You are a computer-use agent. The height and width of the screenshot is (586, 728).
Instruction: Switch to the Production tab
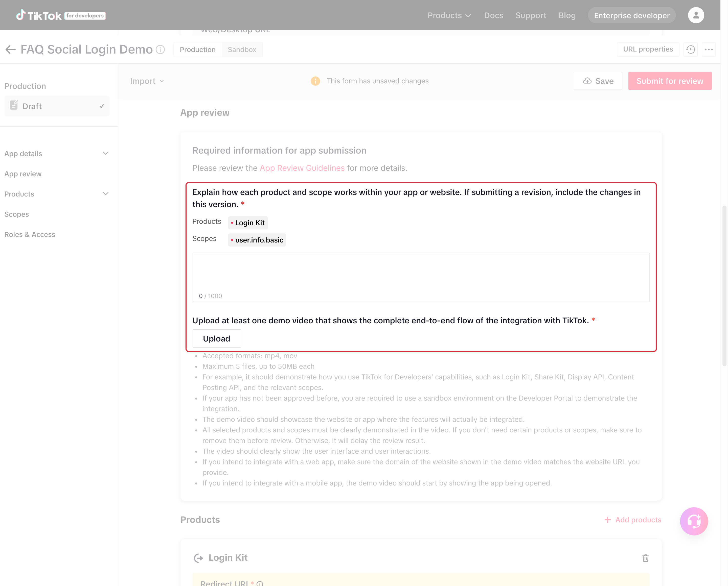(x=198, y=50)
